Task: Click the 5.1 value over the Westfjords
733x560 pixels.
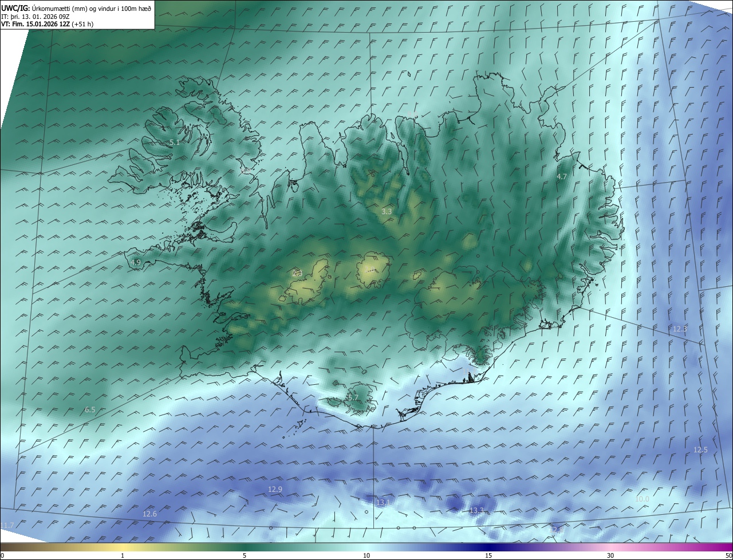Action: tap(175, 142)
